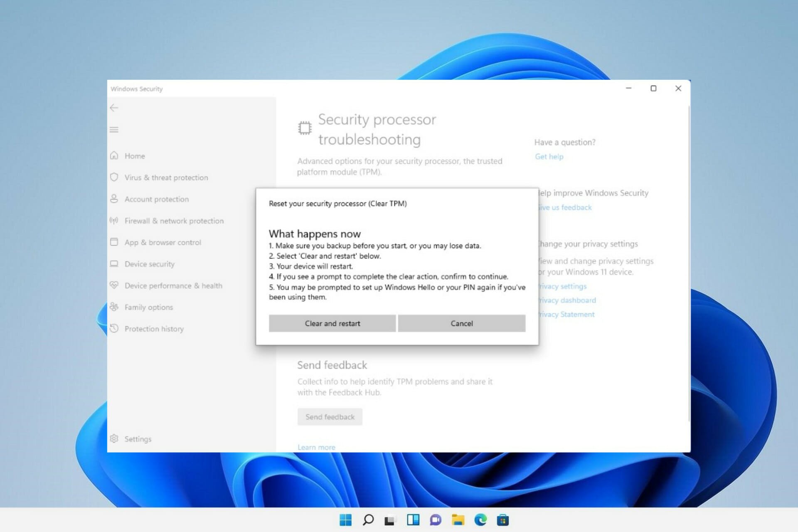
Task: Click the Firewall & network protection antenna icon
Action: [x=114, y=220]
